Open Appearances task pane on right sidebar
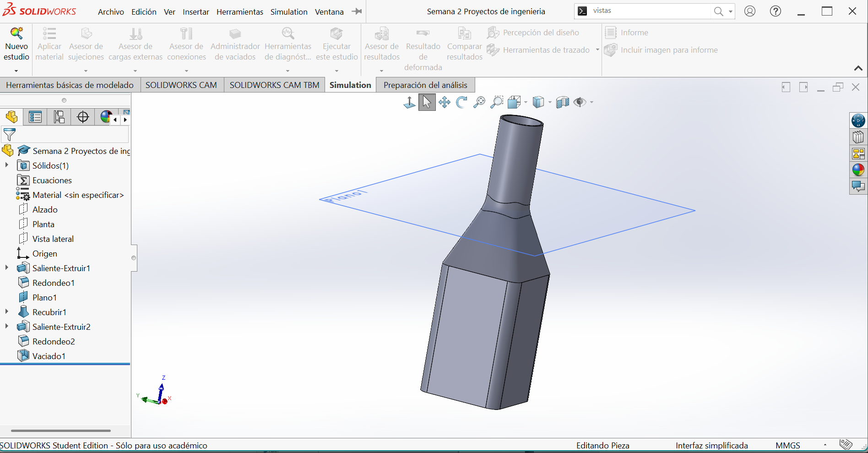 [858, 170]
